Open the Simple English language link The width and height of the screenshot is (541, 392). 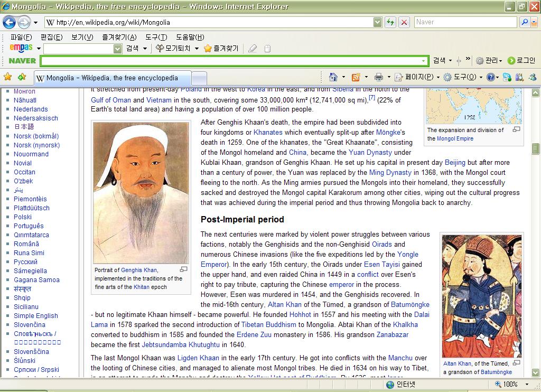point(36,316)
